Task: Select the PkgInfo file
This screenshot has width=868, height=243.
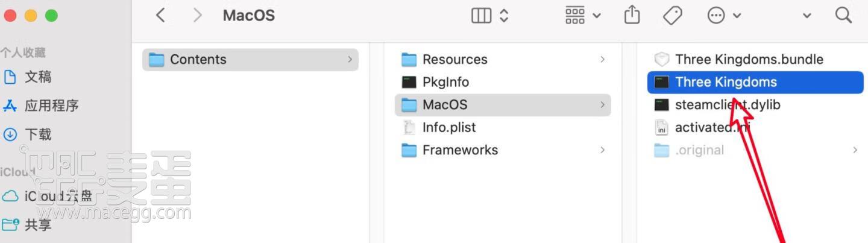Action: coord(503,82)
